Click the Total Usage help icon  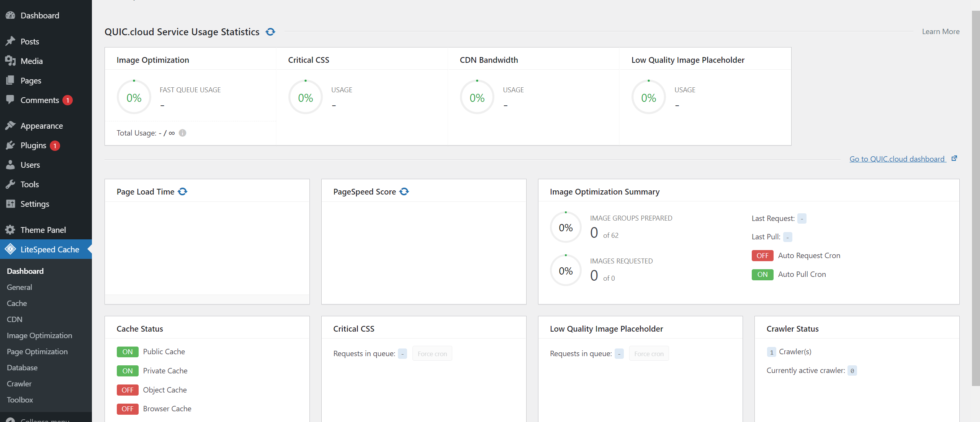tap(182, 133)
